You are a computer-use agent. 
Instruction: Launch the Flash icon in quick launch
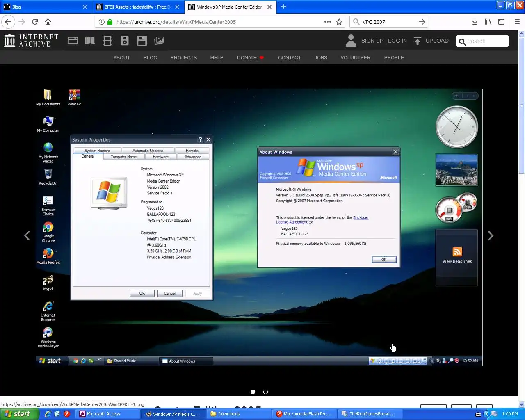point(67,414)
